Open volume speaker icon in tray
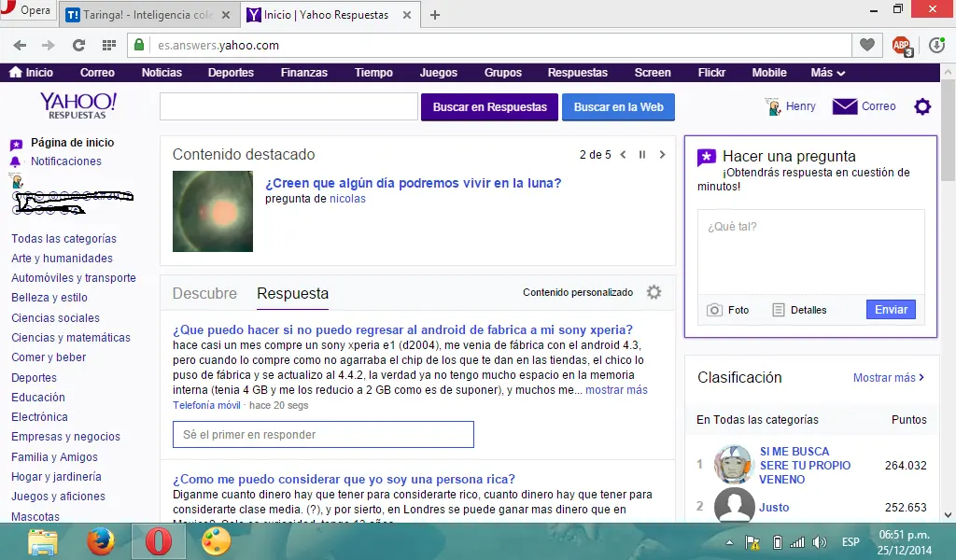Viewport: 956px width, 560px height. coord(820,542)
